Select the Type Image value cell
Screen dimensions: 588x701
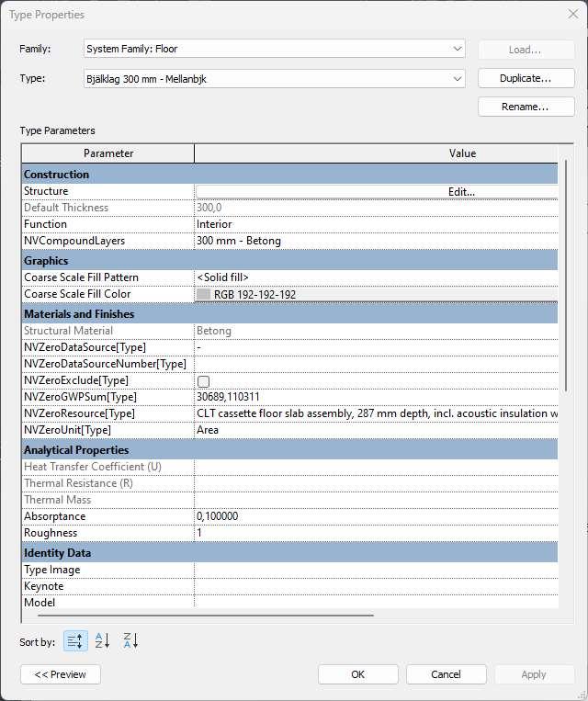[377, 570]
